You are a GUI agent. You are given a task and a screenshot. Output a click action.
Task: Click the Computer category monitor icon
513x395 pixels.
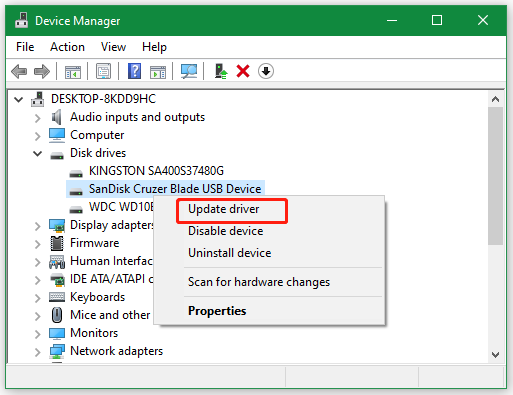[x=57, y=135]
